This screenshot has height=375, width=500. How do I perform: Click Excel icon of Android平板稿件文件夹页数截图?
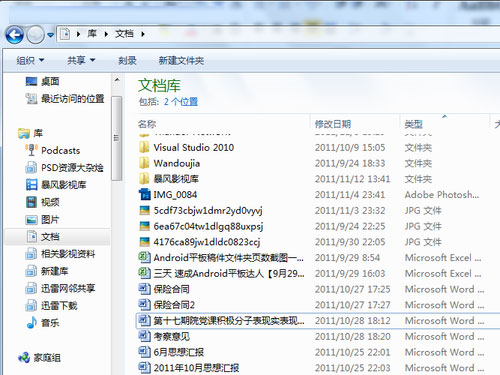(x=145, y=257)
